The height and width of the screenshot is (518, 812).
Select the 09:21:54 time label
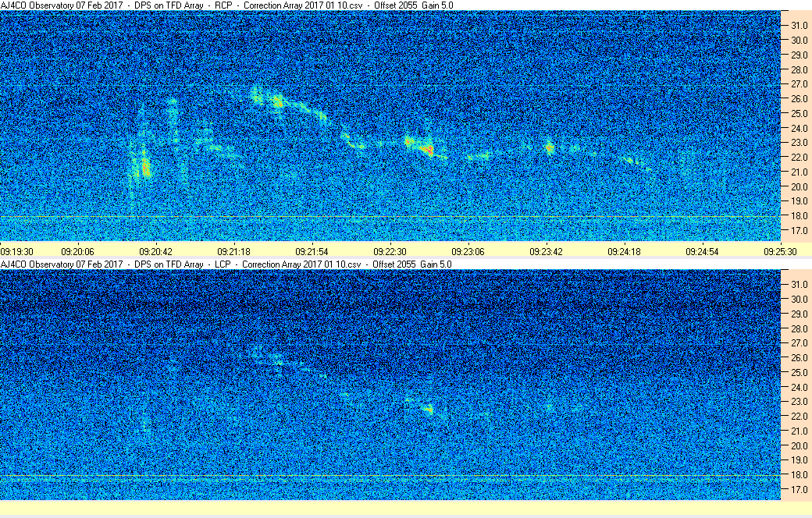pyautogui.click(x=312, y=252)
